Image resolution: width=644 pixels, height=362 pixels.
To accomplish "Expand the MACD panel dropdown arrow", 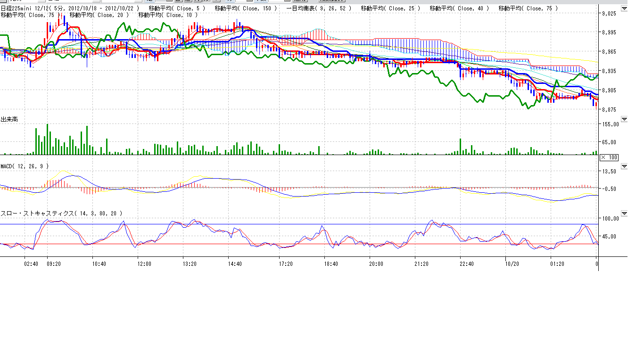I will pyautogui.click(x=624, y=166).
